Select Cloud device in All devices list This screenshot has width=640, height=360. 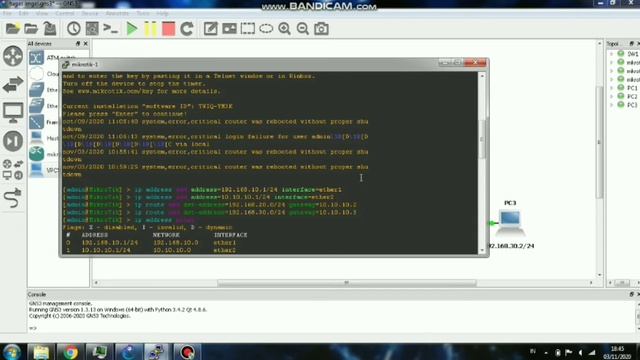pos(44,74)
